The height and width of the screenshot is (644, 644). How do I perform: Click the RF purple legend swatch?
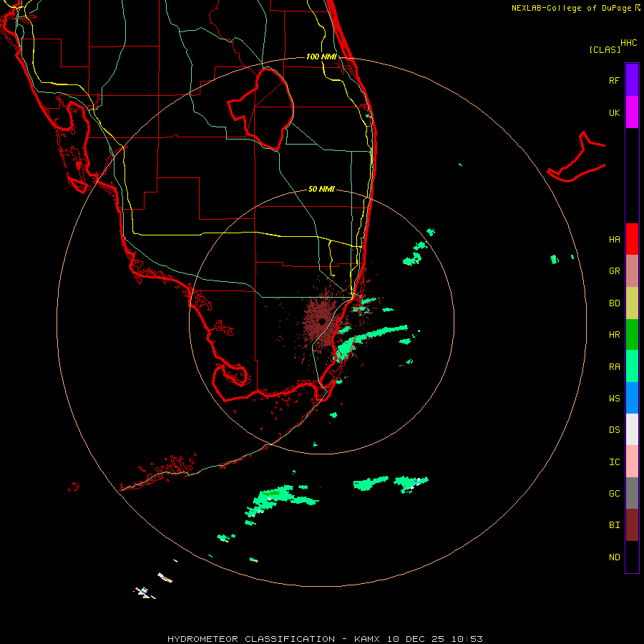632,80
